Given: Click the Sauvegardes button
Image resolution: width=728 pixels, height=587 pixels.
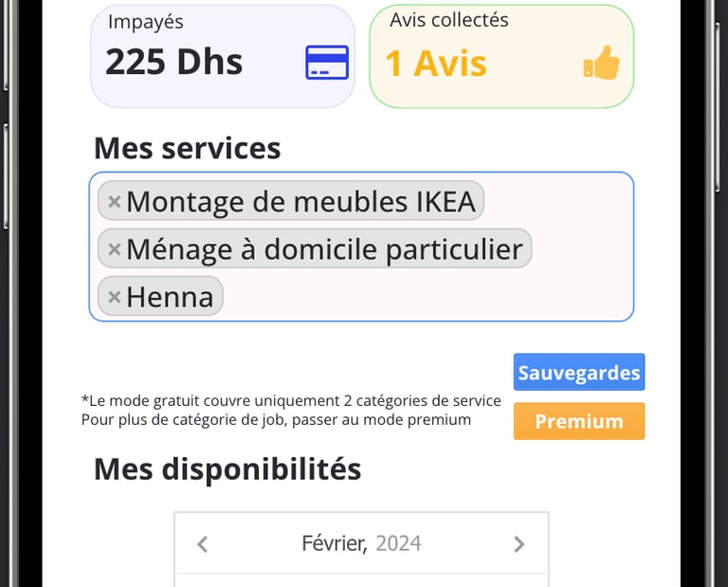Looking at the screenshot, I should pos(579,372).
